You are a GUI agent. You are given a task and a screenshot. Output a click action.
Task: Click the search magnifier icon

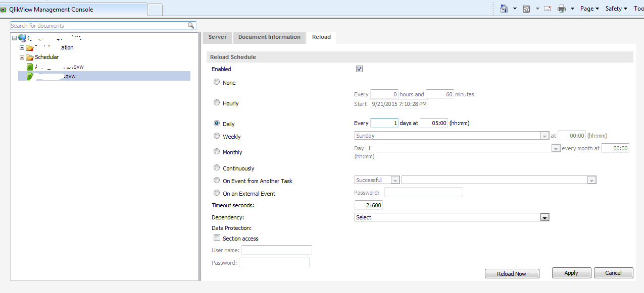point(191,25)
